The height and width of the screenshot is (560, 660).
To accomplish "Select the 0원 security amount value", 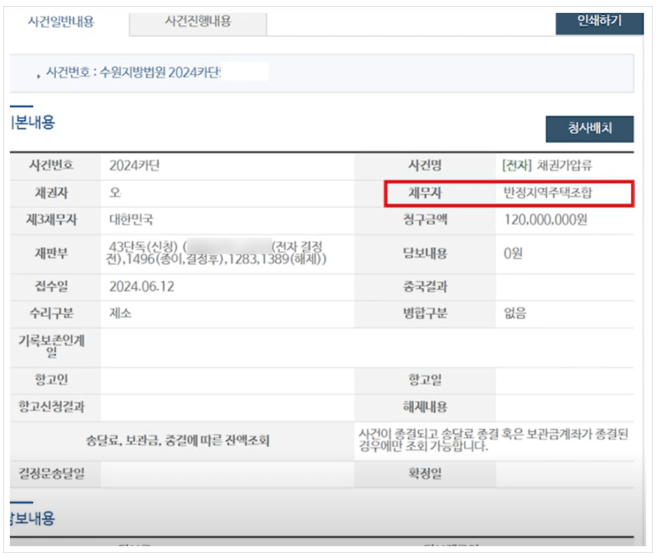I will click(514, 253).
